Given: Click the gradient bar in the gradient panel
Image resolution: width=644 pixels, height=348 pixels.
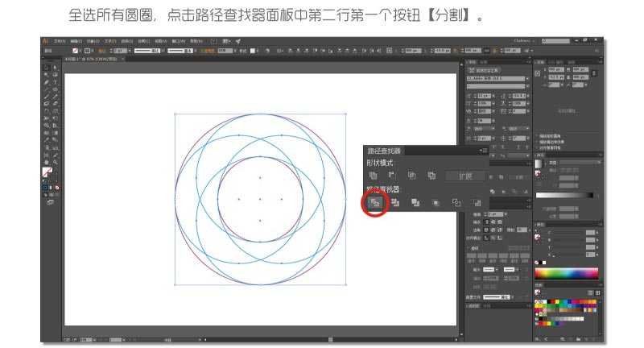Looking at the screenshot, I should point(563,195).
